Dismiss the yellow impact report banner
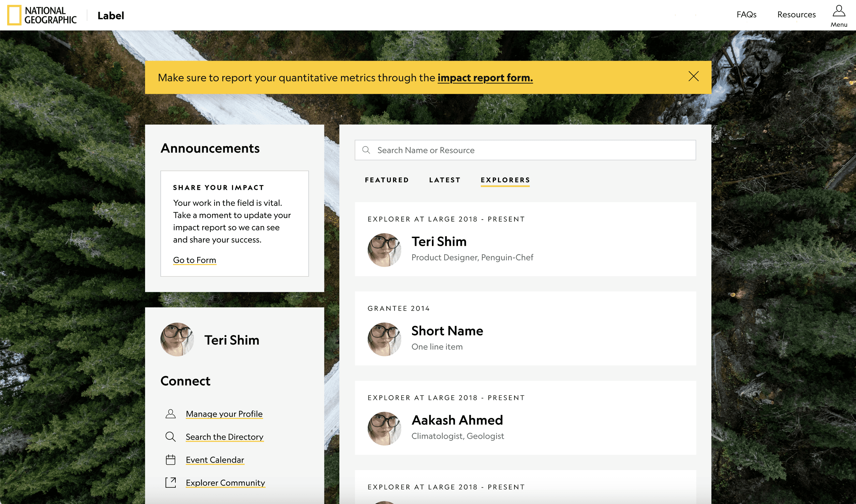 point(693,76)
